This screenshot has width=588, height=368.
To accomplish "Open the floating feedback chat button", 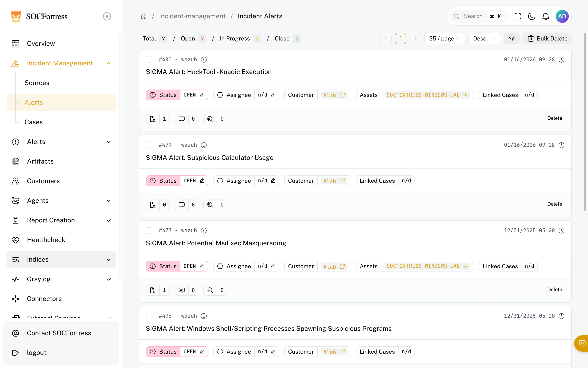I will pyautogui.click(x=582, y=343).
